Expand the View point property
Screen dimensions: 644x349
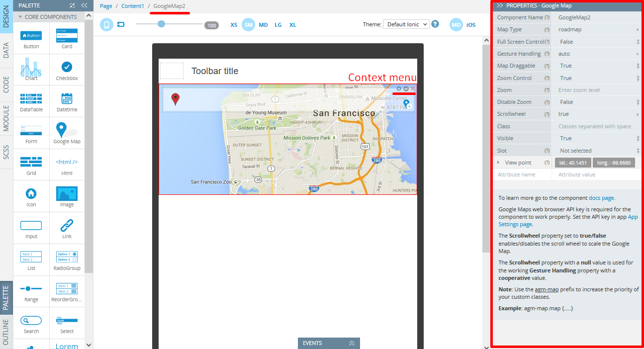(499, 163)
